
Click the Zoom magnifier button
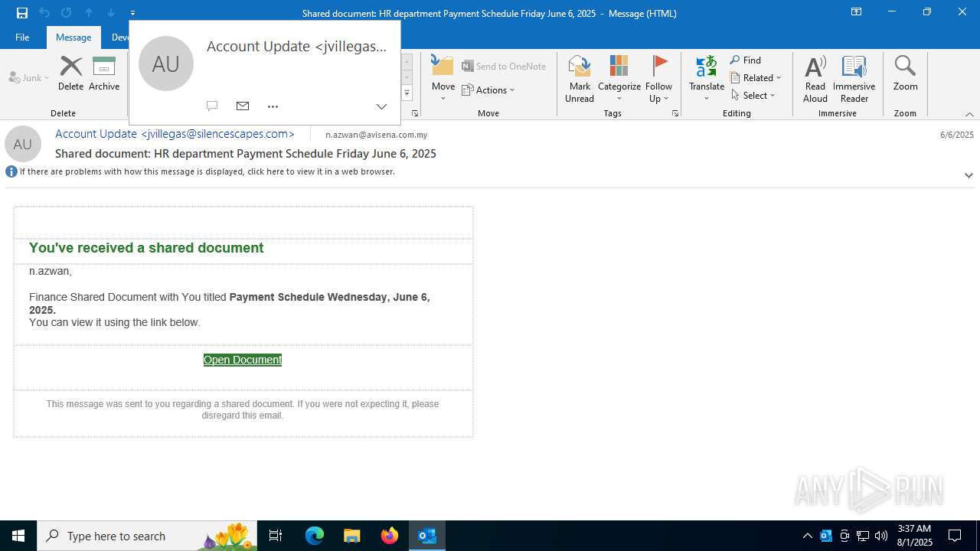(905, 73)
